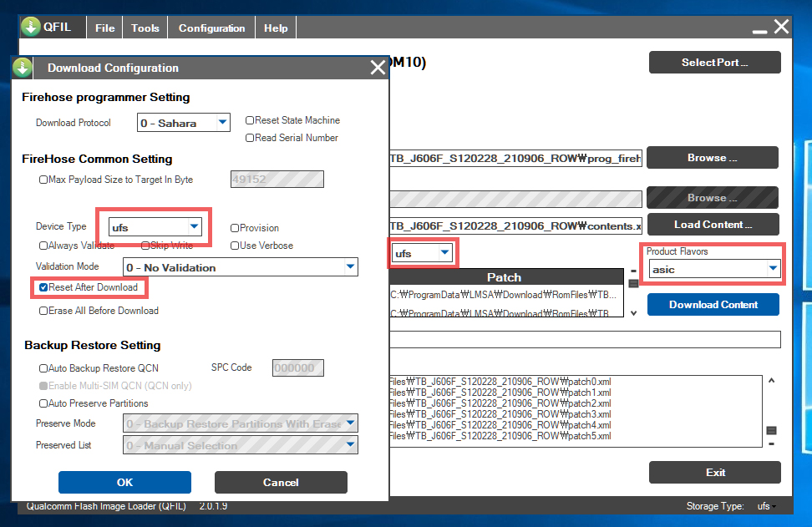This screenshot has width=812, height=527.
Task: Click the Download Configuration dialog icon
Action: pyautogui.click(x=23, y=68)
